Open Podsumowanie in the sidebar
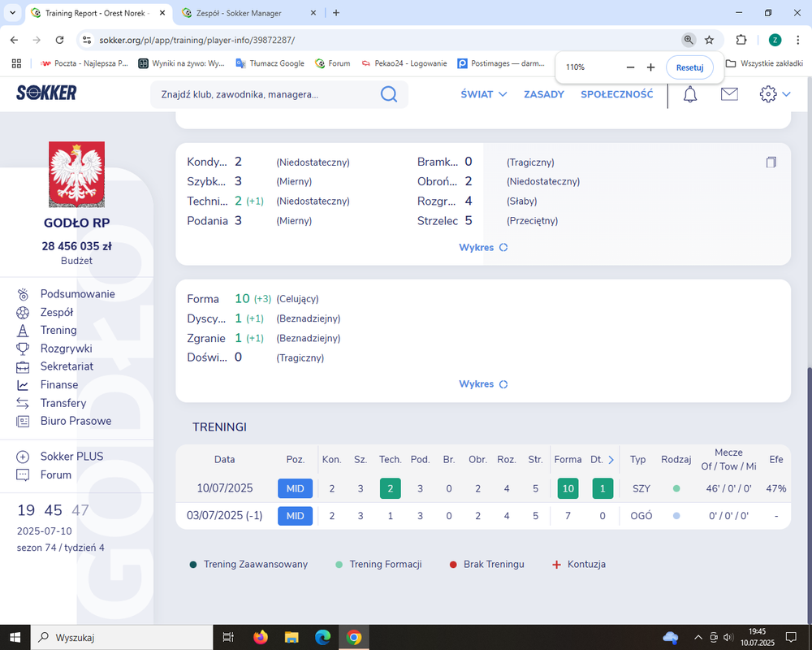 pos(78,294)
